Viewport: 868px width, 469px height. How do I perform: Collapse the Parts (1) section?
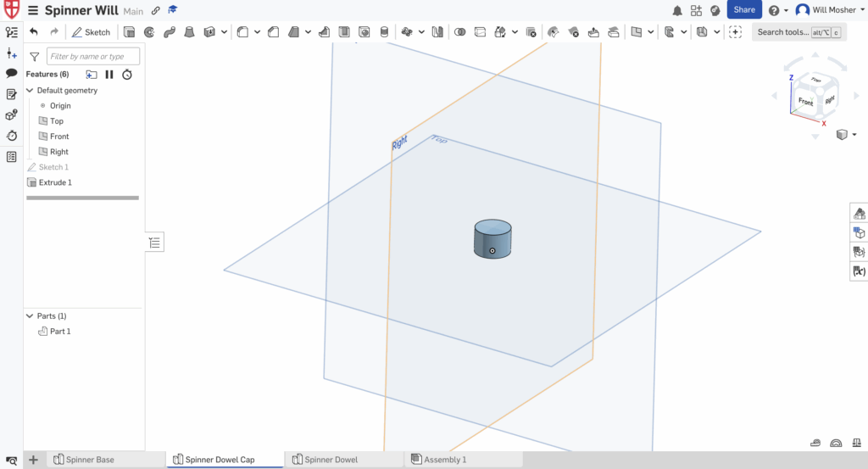point(31,316)
